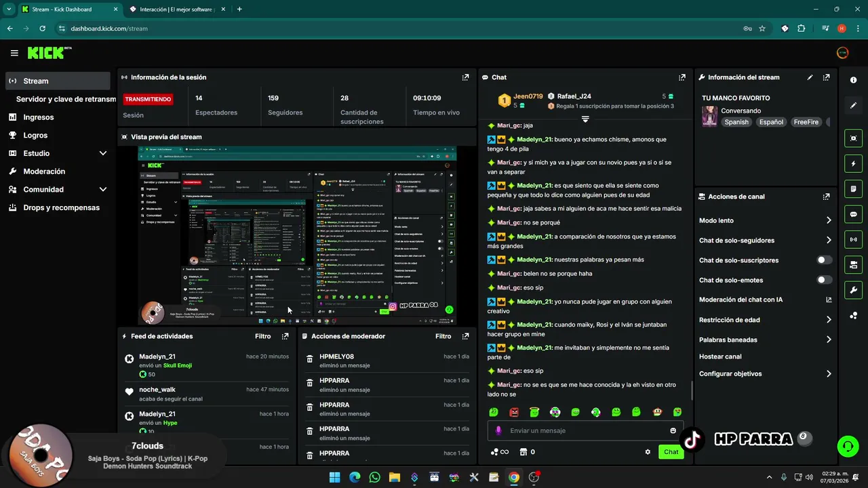Image resolution: width=868 pixels, height=488 pixels.
Task: Open Modo lento options
Action: [765, 220]
